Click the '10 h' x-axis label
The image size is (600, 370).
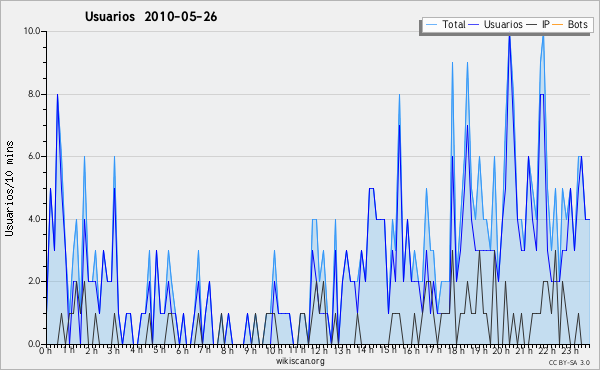(274, 350)
